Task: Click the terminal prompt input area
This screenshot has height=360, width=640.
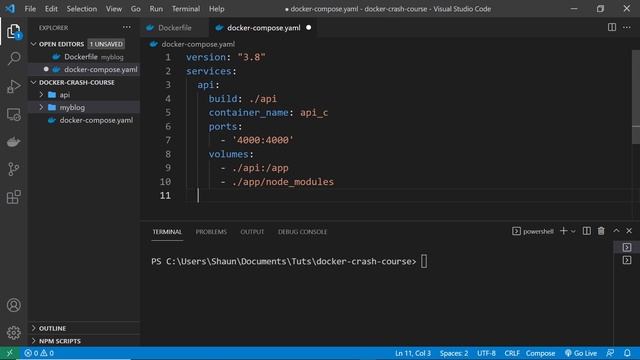Action: pyautogui.click(x=424, y=261)
